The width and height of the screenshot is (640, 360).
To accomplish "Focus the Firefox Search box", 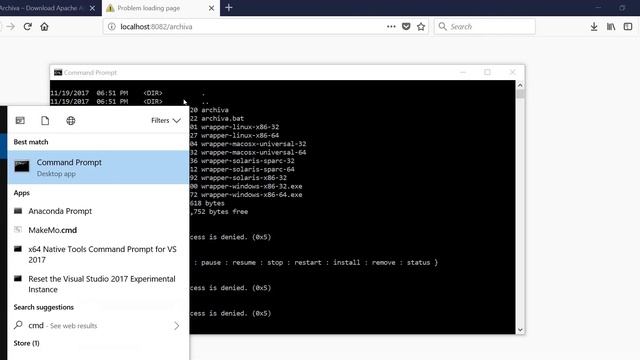I will [485, 27].
